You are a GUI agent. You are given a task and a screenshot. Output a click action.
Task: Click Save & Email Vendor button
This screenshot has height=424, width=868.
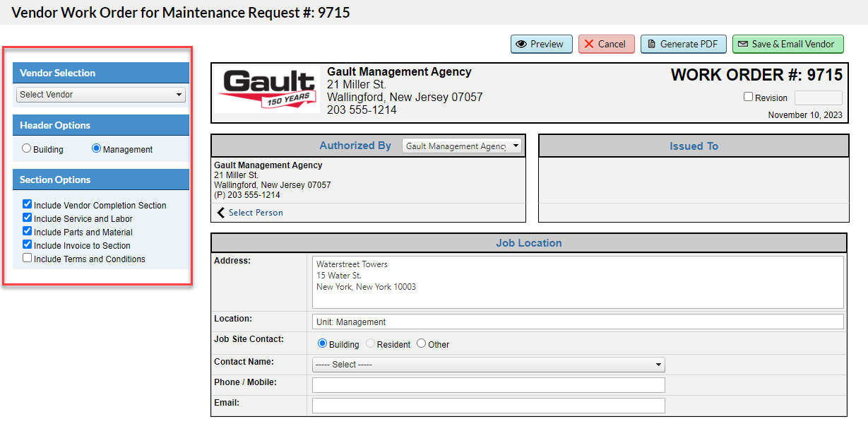click(787, 44)
